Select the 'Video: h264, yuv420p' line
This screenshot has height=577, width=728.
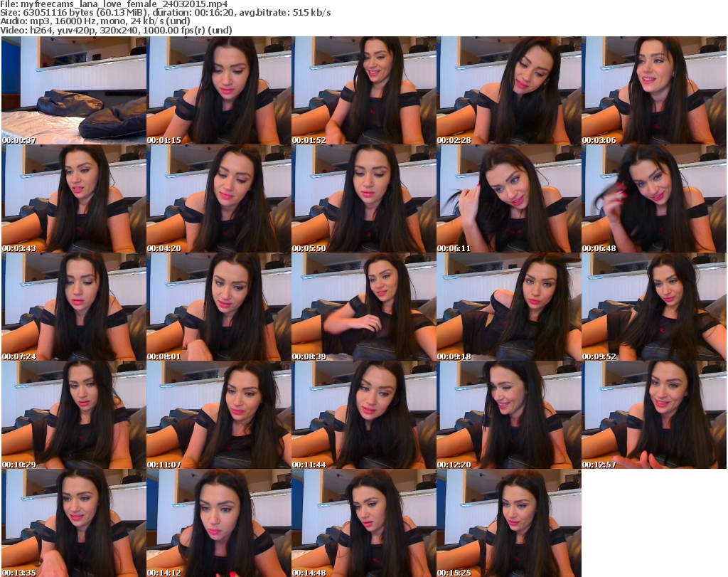point(116,30)
